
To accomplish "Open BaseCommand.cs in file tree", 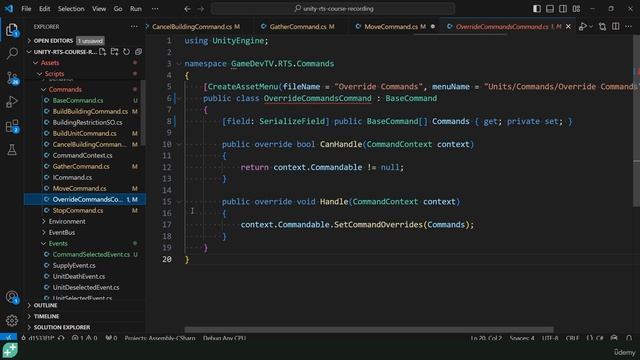I will tap(78, 100).
